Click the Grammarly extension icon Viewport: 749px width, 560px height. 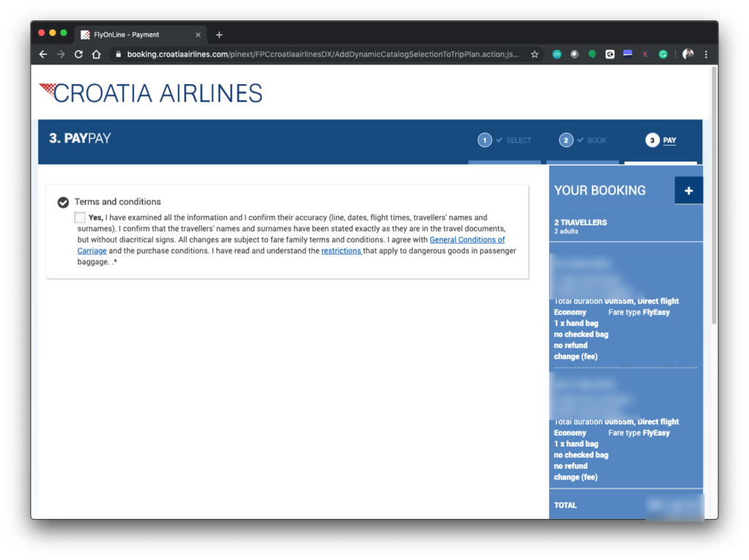(x=663, y=54)
